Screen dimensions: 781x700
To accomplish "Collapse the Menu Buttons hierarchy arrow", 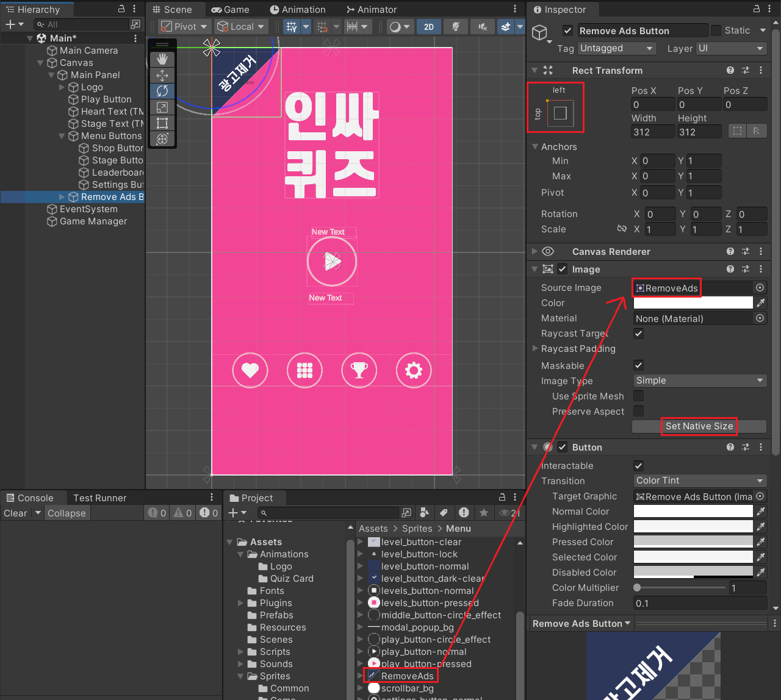I will pyautogui.click(x=62, y=136).
